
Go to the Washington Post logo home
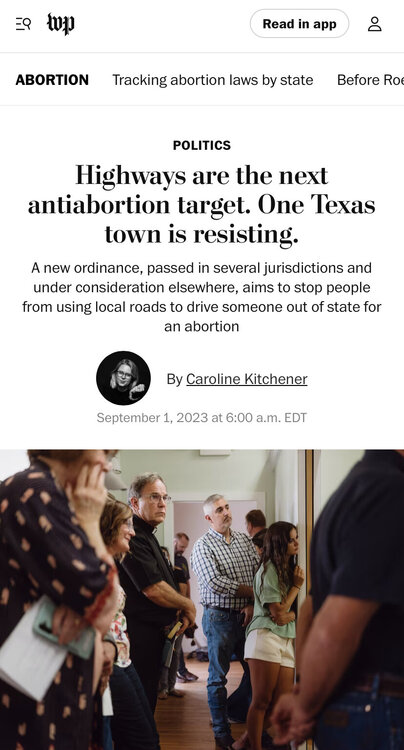[x=61, y=24]
